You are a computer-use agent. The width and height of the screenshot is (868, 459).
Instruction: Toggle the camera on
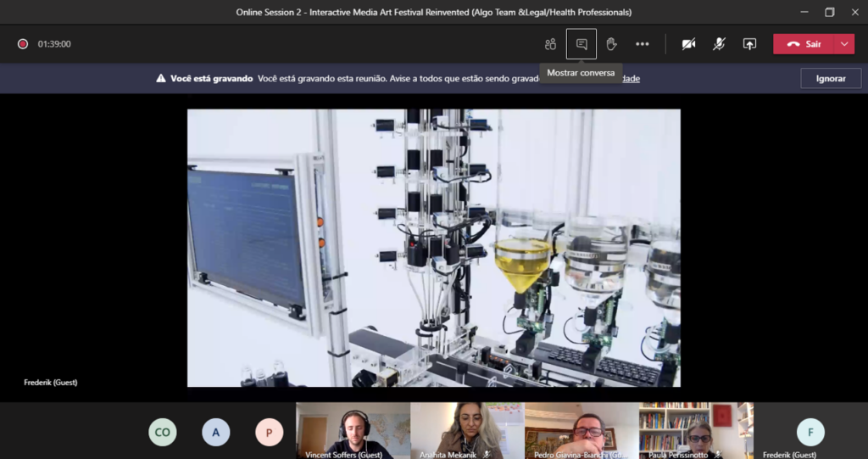point(688,44)
